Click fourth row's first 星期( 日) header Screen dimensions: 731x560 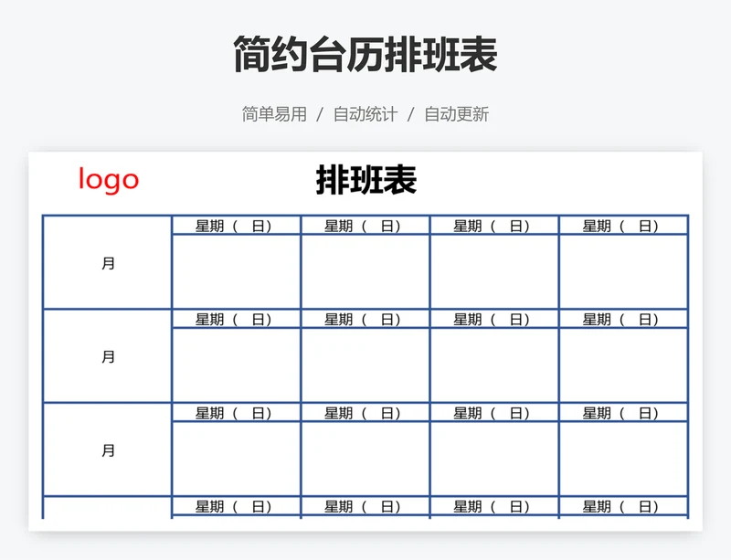click(x=237, y=506)
